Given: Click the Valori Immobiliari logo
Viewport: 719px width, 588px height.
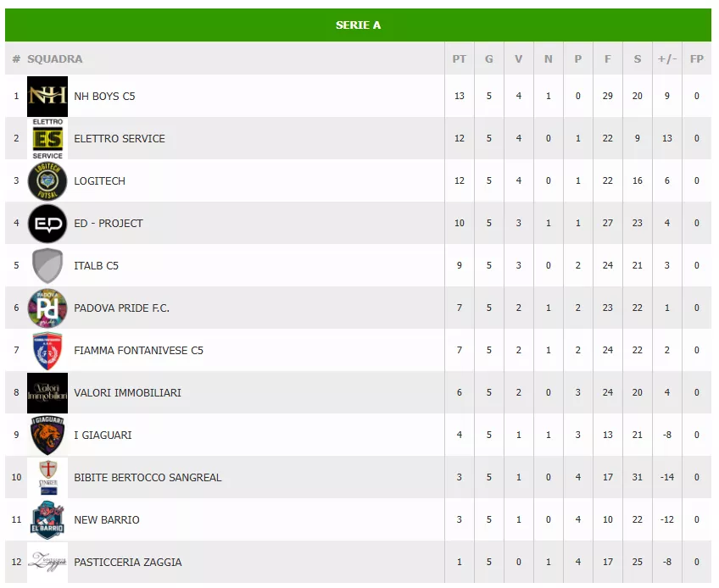Looking at the screenshot, I should 47,392.
